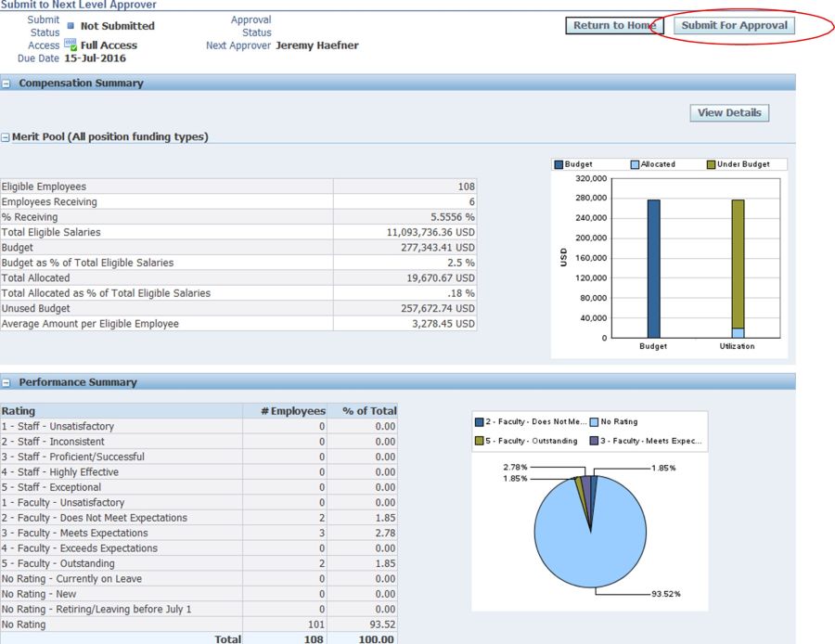This screenshot has height=644, width=835.
Task: Click the Return to Home button
Action: [613, 26]
